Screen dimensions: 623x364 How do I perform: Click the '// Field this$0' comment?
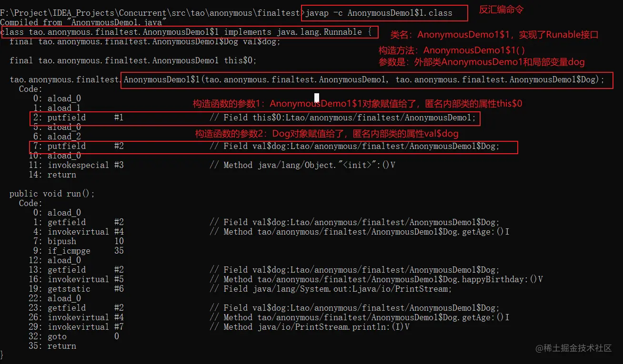pos(343,118)
